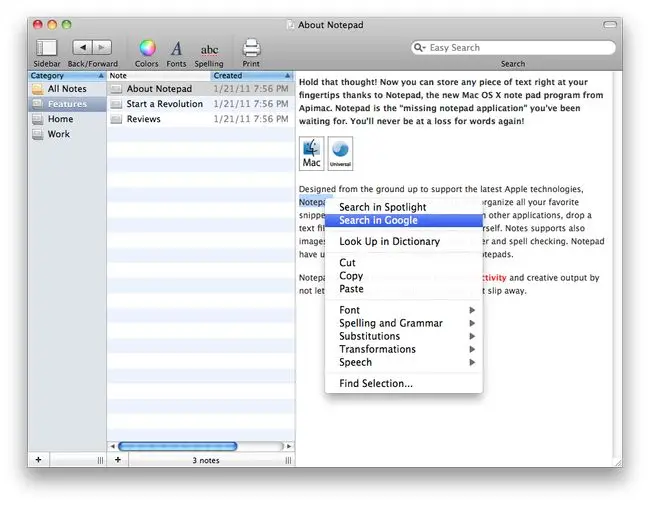Go forward with the right arrow button

102,47
